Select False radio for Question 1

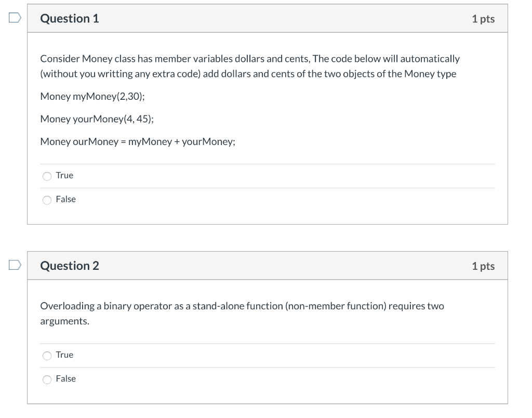[47, 200]
